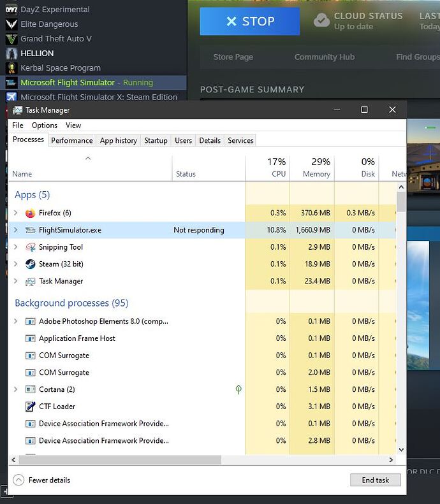The width and height of the screenshot is (440, 504).
Task: Click the horizontal scrollbar in process list
Action: tap(115, 459)
